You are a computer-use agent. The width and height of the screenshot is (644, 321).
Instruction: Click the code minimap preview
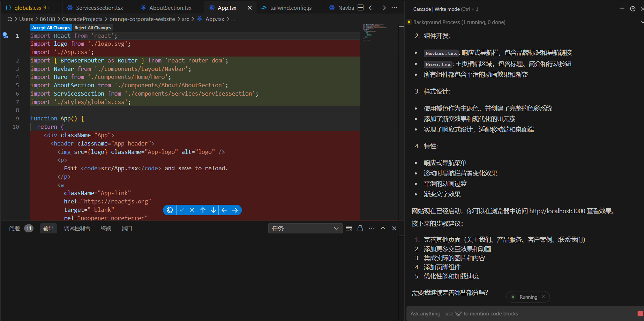click(x=375, y=32)
